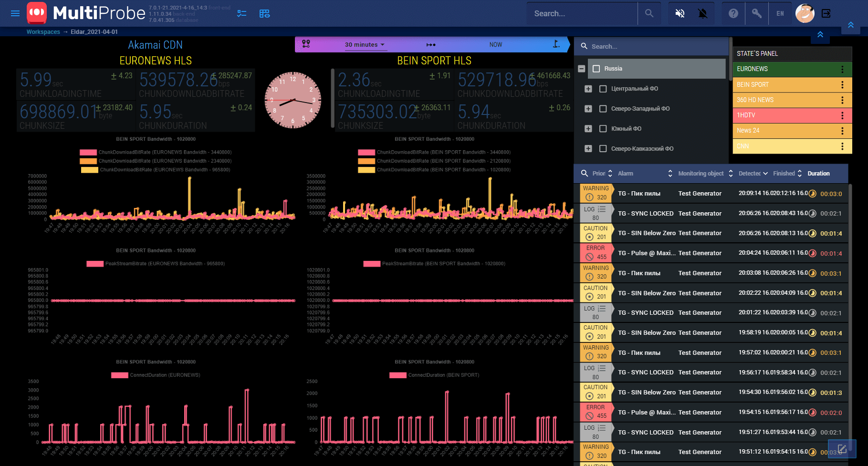Collapse the header with double chevron

(x=851, y=25)
